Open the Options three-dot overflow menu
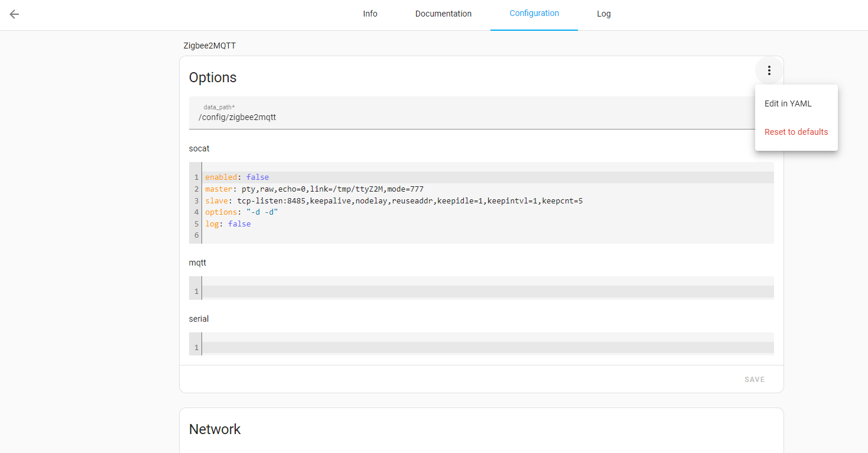The image size is (868, 453). click(x=769, y=70)
